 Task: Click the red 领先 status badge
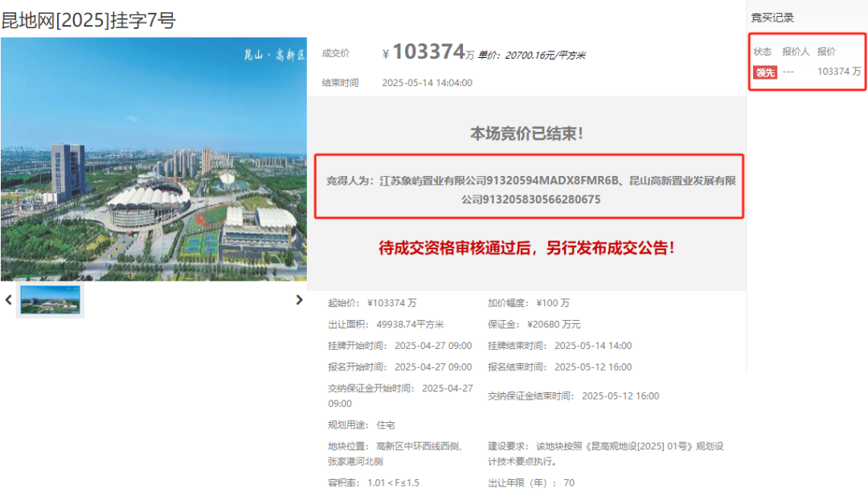pyautogui.click(x=764, y=72)
